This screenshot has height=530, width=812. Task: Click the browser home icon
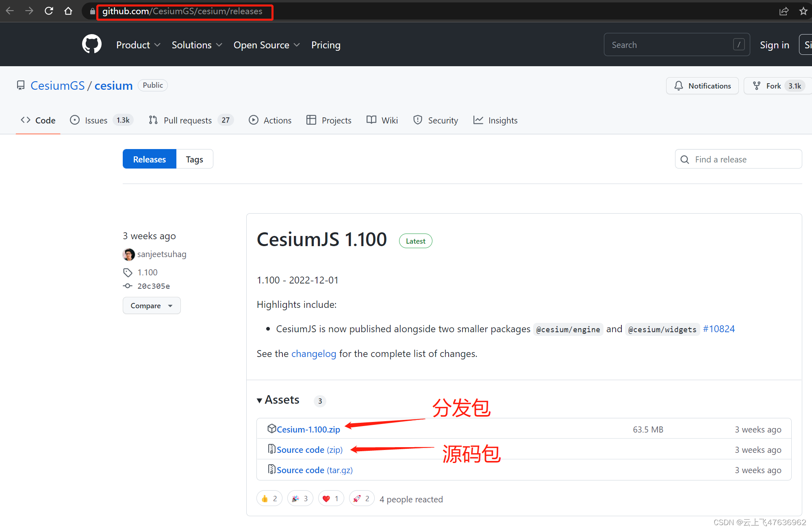[x=68, y=11]
